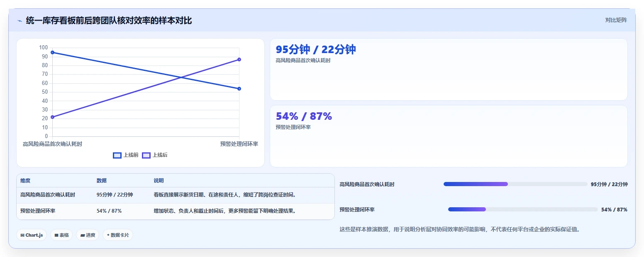Click x-axis label 预警处理闭环率 under chart
Screen dimensions: 644x257
pyautogui.click(x=239, y=144)
